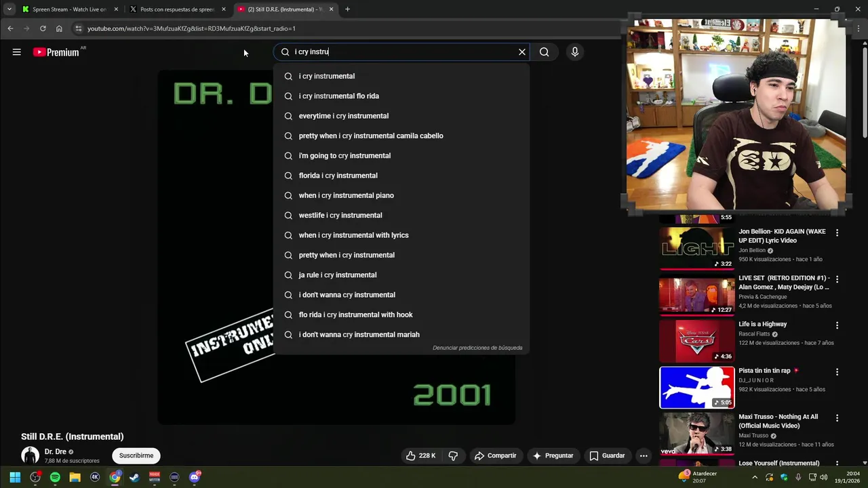This screenshot has height=488, width=868.
Task: Start voice search with the microphone
Action: click(575, 52)
